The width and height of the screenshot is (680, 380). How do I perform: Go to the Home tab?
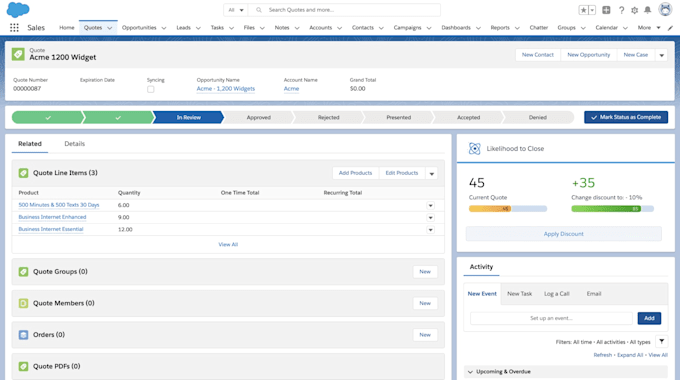pos(67,28)
